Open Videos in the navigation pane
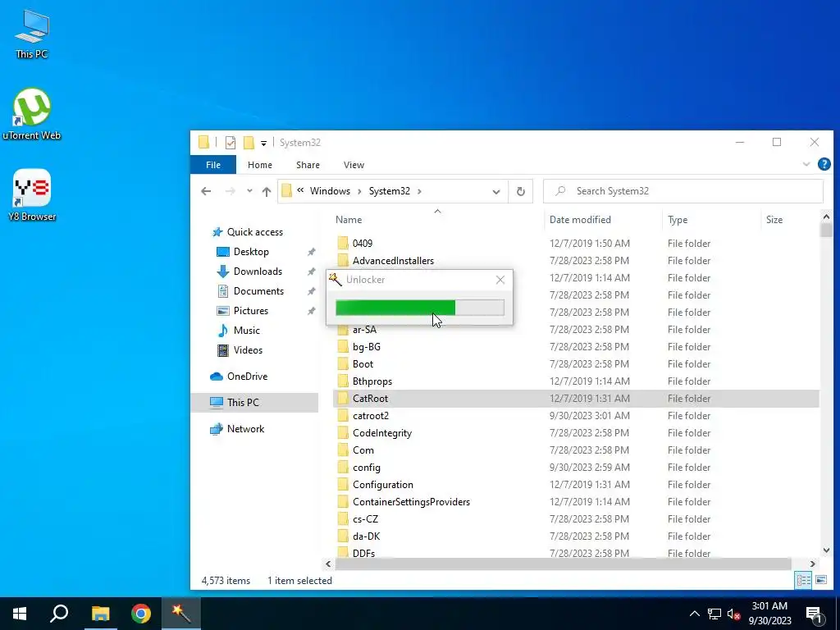 pos(248,350)
